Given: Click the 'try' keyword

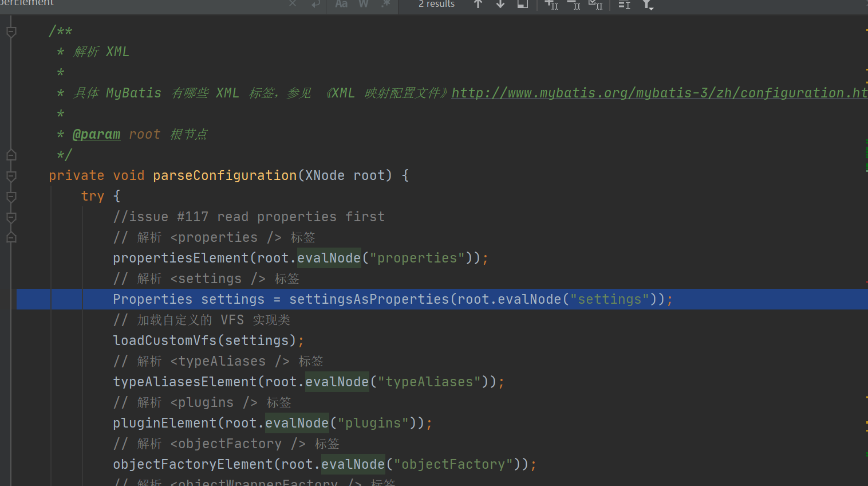Looking at the screenshot, I should [92, 196].
